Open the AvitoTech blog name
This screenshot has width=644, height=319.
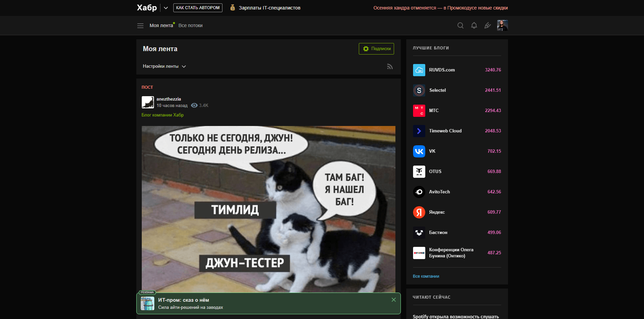coord(440,192)
